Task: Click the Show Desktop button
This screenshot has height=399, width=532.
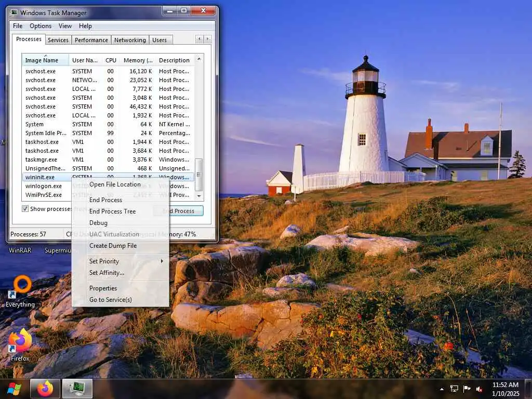Action: click(528, 389)
